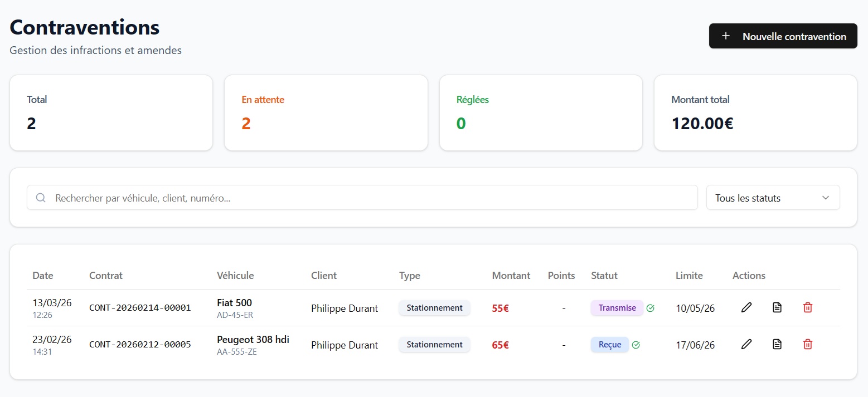The height and width of the screenshot is (397, 868).
Task: Click the Transmise status badge
Action: pyautogui.click(x=617, y=308)
